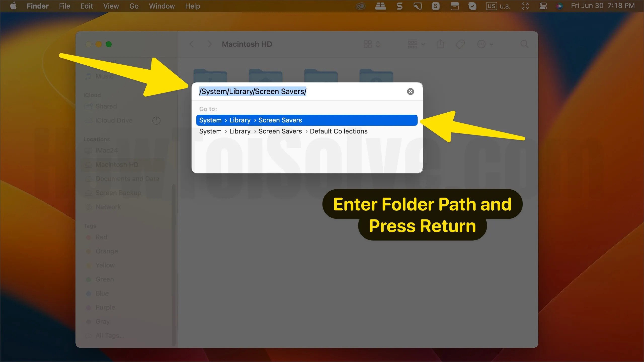Click the Adobe Creative Cloud menu bar icon

tap(360, 6)
